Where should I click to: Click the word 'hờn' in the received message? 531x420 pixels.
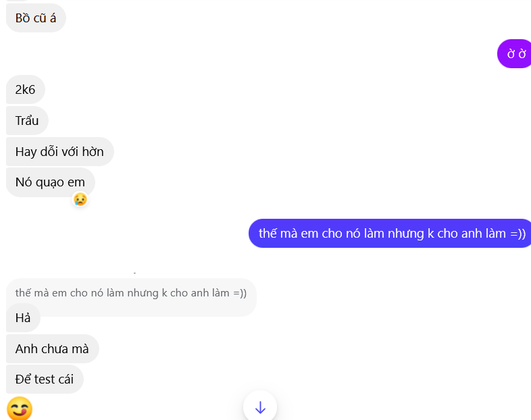click(x=93, y=151)
